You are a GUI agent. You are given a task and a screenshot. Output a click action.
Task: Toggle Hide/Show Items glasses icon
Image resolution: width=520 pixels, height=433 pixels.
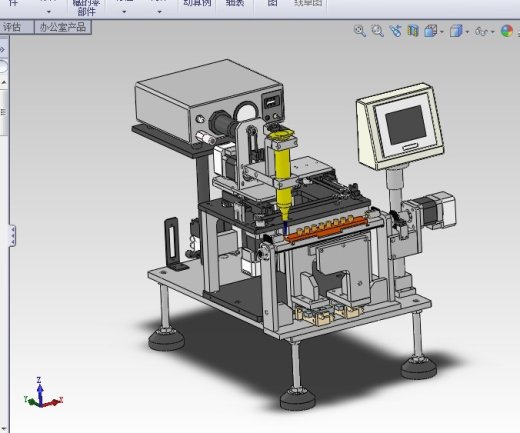coord(481,31)
